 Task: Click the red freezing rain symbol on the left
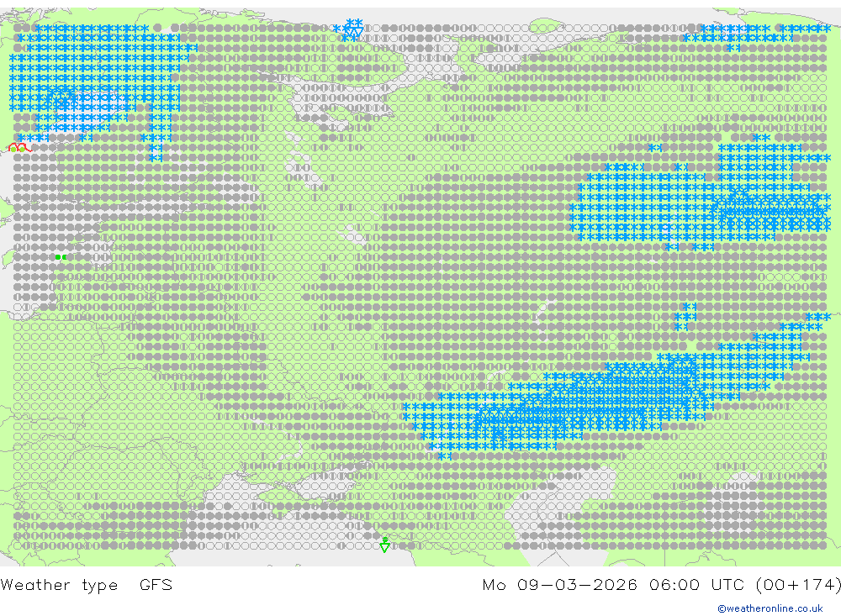pyautogui.click(x=20, y=147)
